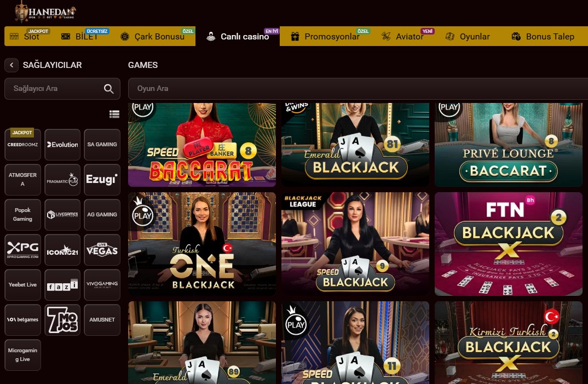Toggle provider list view icon
Viewport: 588px width, 384px height.
(114, 114)
